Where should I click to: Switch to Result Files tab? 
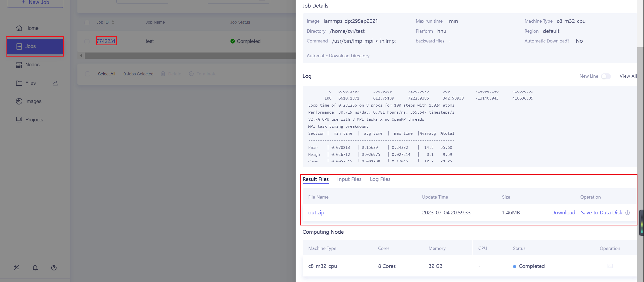point(316,179)
